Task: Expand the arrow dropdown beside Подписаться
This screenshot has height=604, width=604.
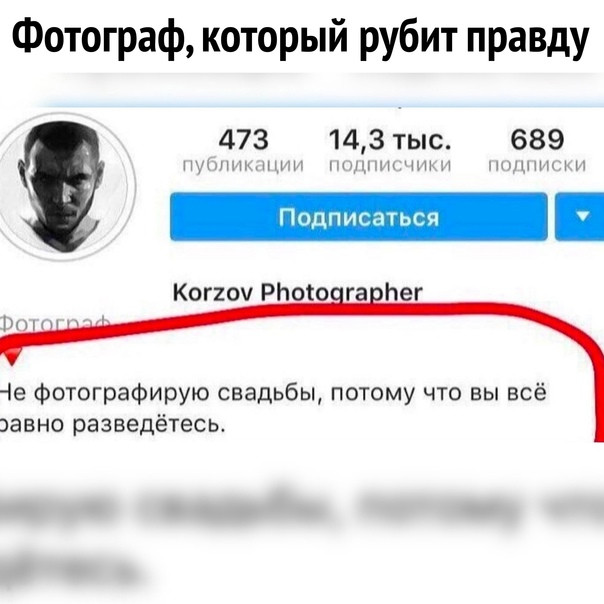Action: (579, 217)
